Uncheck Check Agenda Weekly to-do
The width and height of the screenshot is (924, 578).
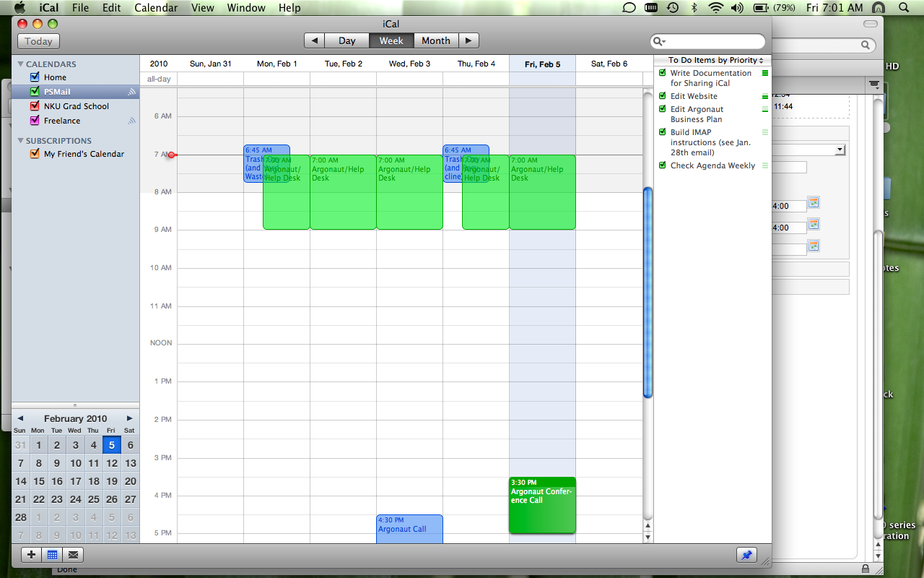(663, 165)
